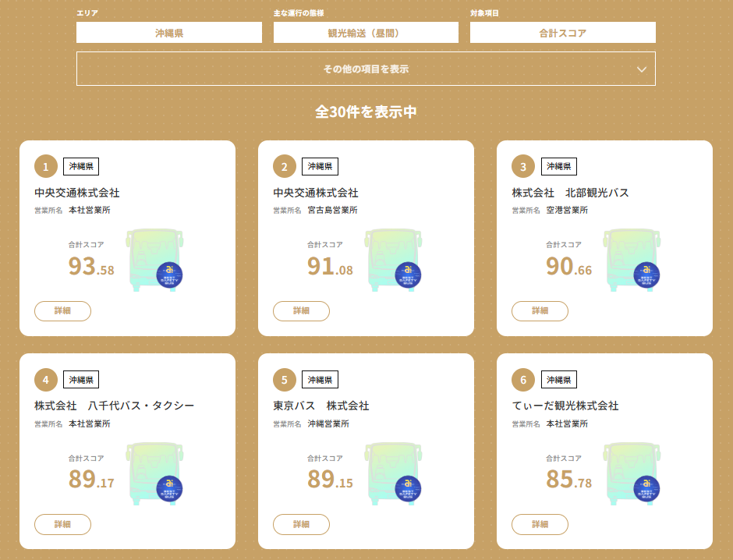
Task: Click the rank 6 number circle
Action: click(x=523, y=381)
